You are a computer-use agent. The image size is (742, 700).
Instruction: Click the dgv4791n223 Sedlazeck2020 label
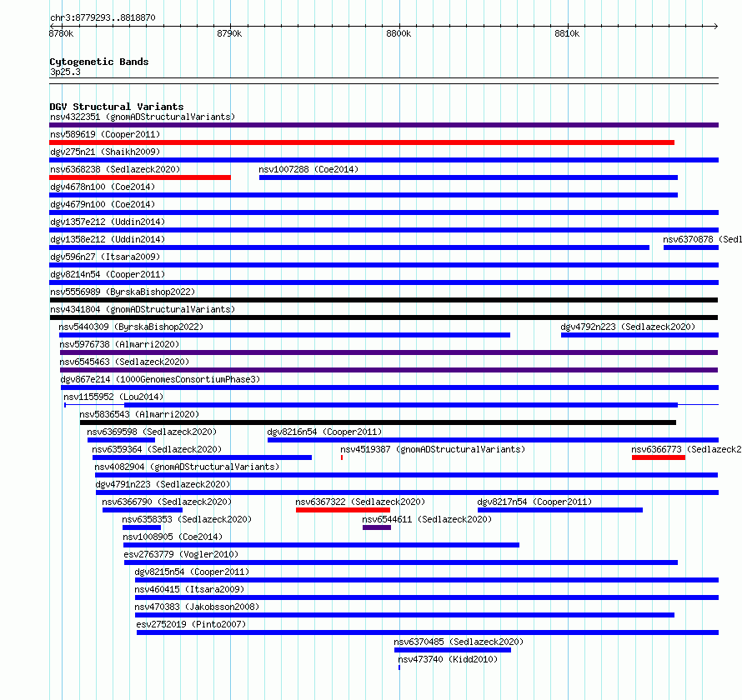[163, 484]
